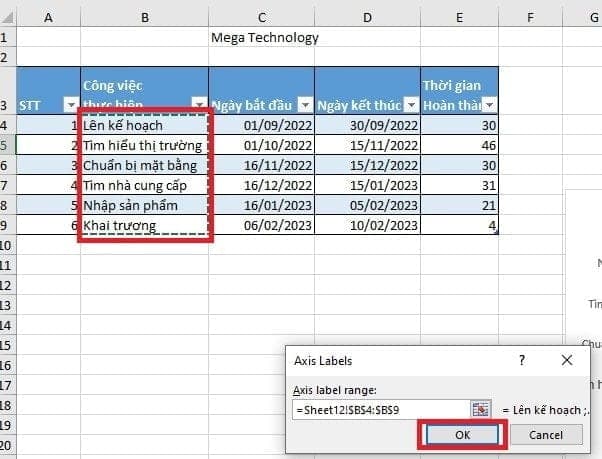This screenshot has width=602, height=459.
Task: Open the Ngày bắt đầu filter dropdown
Action: point(306,104)
